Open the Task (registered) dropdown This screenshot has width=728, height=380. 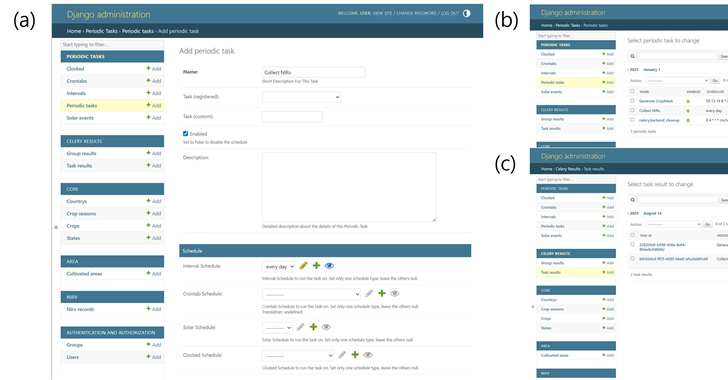(301, 97)
